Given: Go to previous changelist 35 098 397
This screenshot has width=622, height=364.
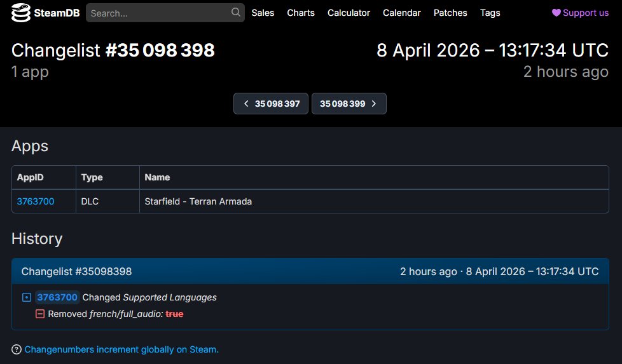Looking at the screenshot, I should [x=270, y=104].
